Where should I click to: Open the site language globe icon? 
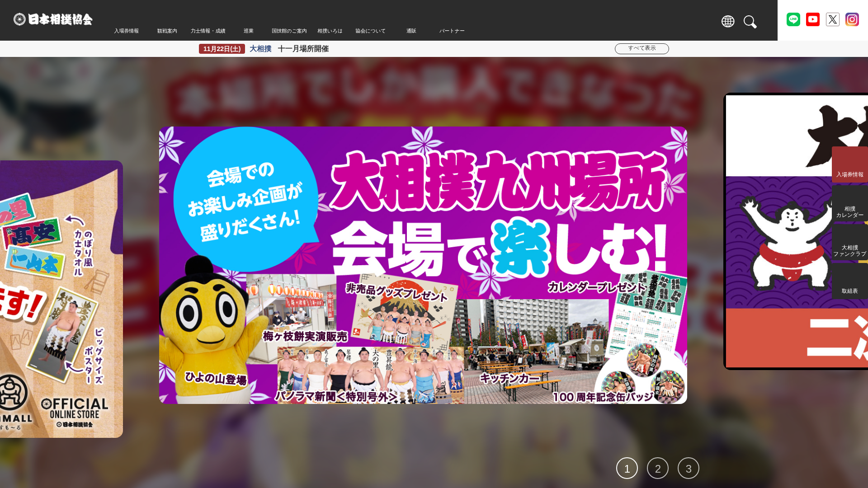point(728,21)
